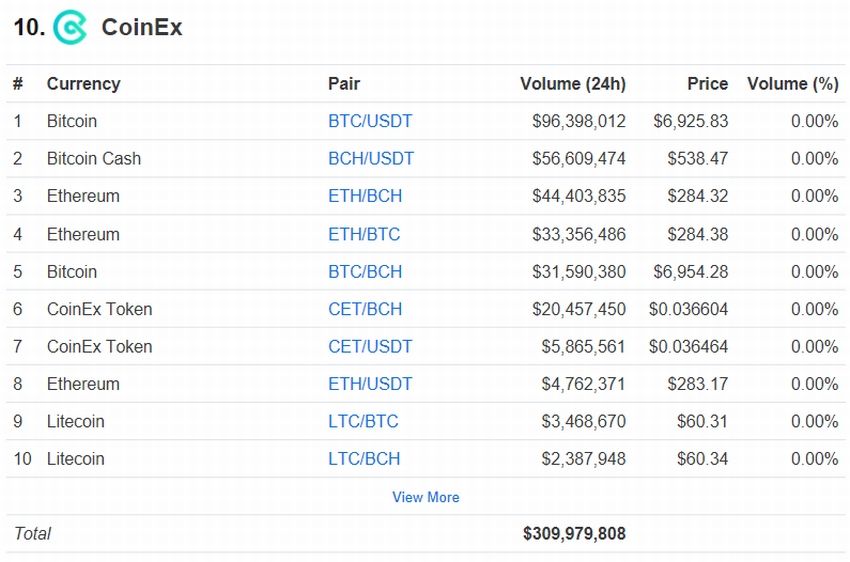This screenshot has height=562, width=850.
Task: Select the total volume $309,979,808 value
Action: [x=574, y=533]
